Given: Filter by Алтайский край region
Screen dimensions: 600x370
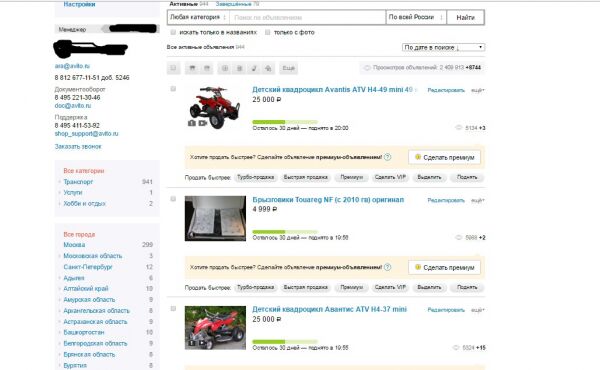Looking at the screenshot, I should tap(86, 289).
